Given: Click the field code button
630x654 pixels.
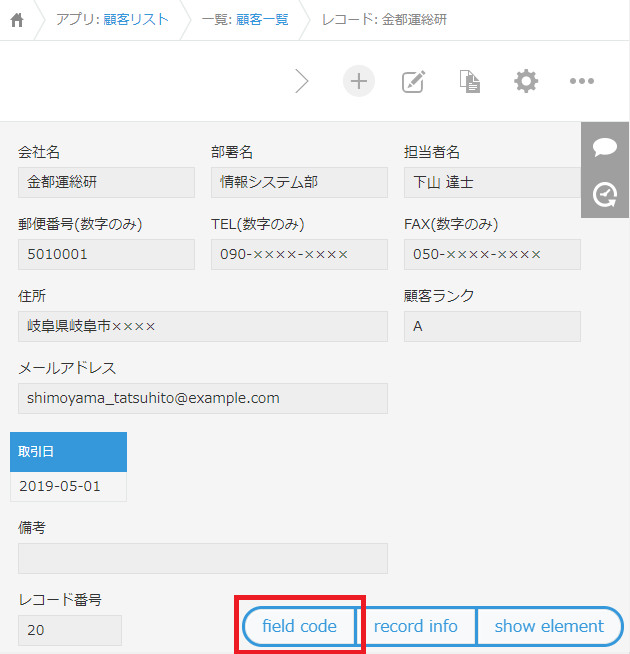Looking at the screenshot, I should (299, 626).
